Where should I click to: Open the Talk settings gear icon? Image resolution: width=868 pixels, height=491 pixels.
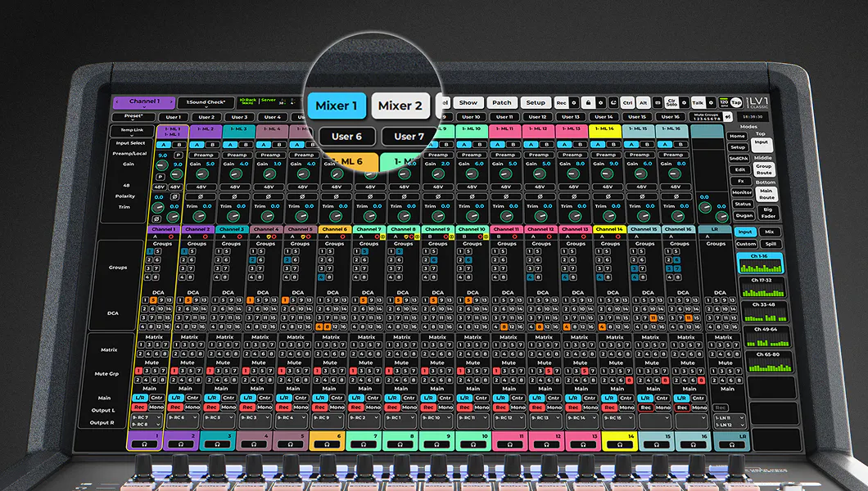coord(711,103)
